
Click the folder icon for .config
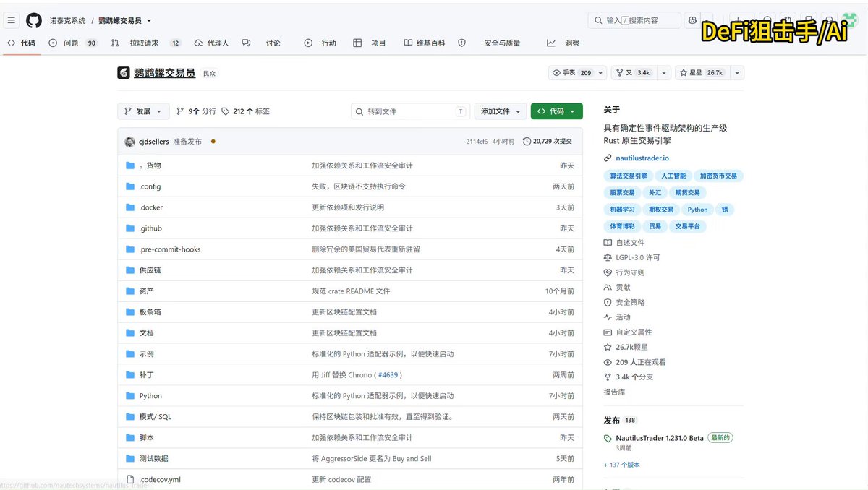point(130,186)
